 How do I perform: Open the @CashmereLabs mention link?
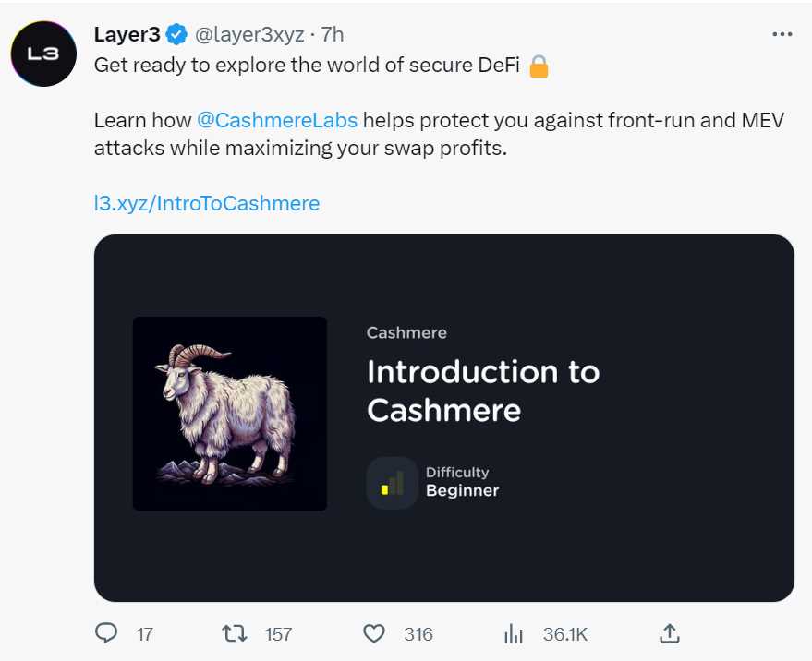(x=277, y=120)
